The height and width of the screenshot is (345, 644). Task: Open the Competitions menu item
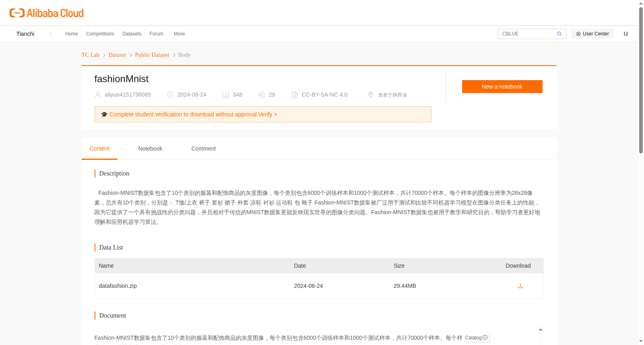pos(100,34)
